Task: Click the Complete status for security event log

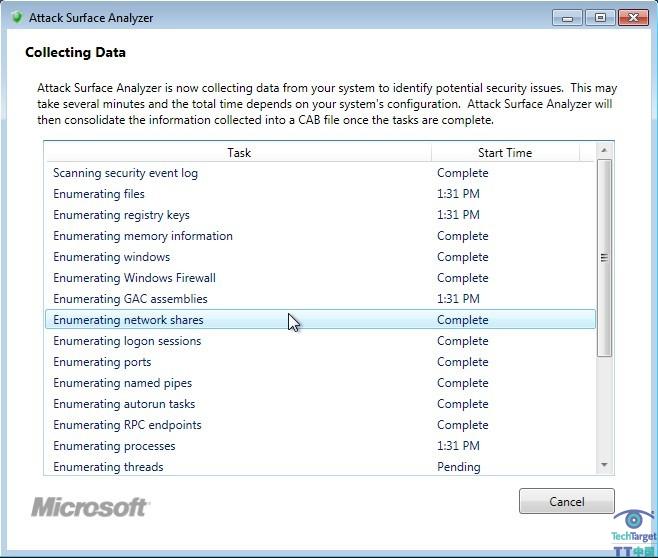Action: coord(462,173)
